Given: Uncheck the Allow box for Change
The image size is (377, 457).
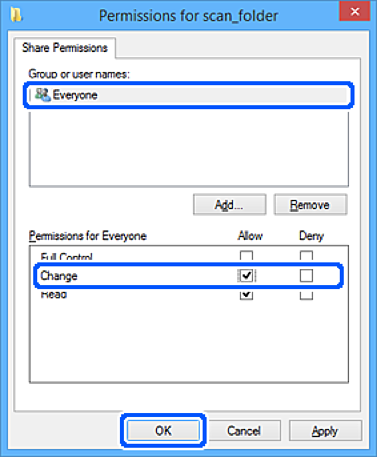Looking at the screenshot, I should click(x=246, y=276).
